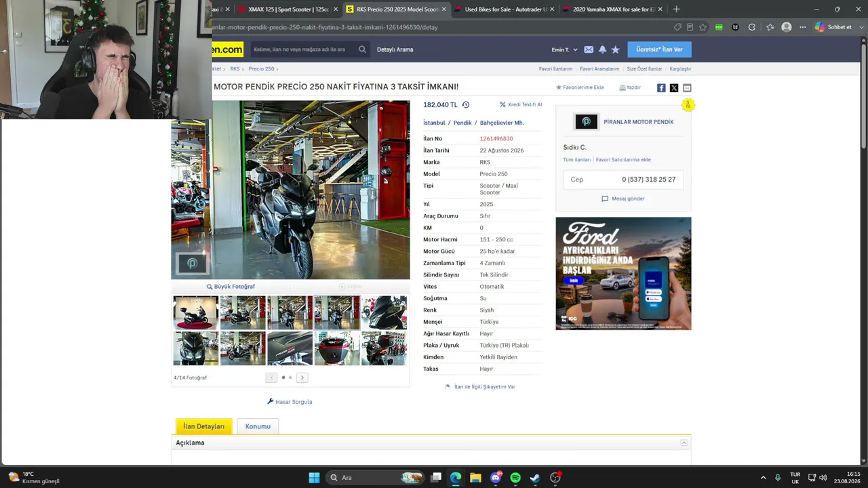Screen dimensions: 868x488
Task: Go to the previous page of thumbnails
Action: [271, 378]
